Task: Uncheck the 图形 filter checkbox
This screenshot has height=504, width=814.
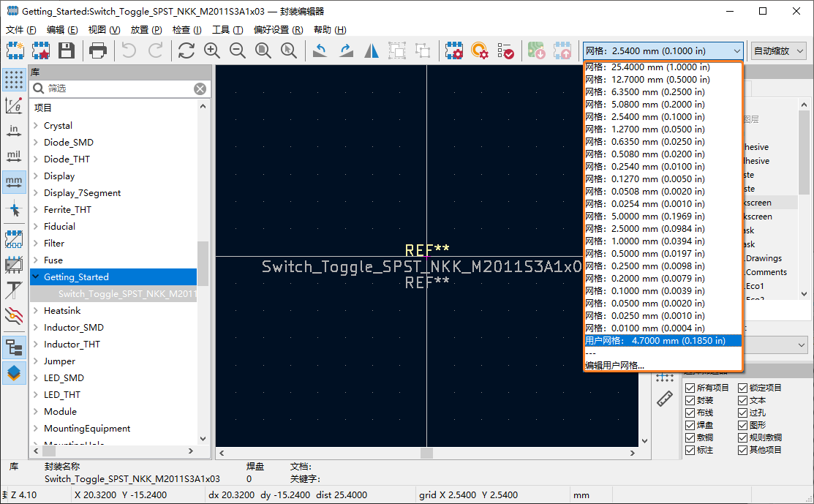Action: (x=742, y=425)
